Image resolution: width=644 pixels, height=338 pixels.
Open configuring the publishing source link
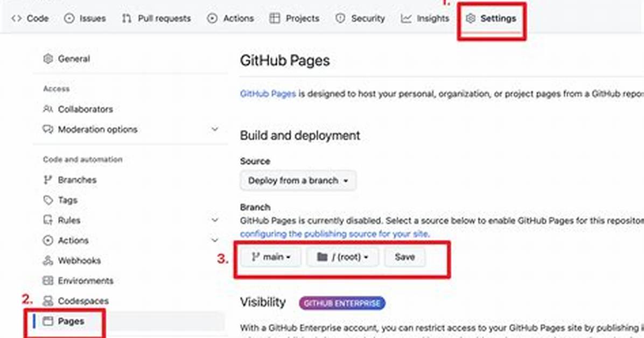pyautogui.click(x=335, y=234)
